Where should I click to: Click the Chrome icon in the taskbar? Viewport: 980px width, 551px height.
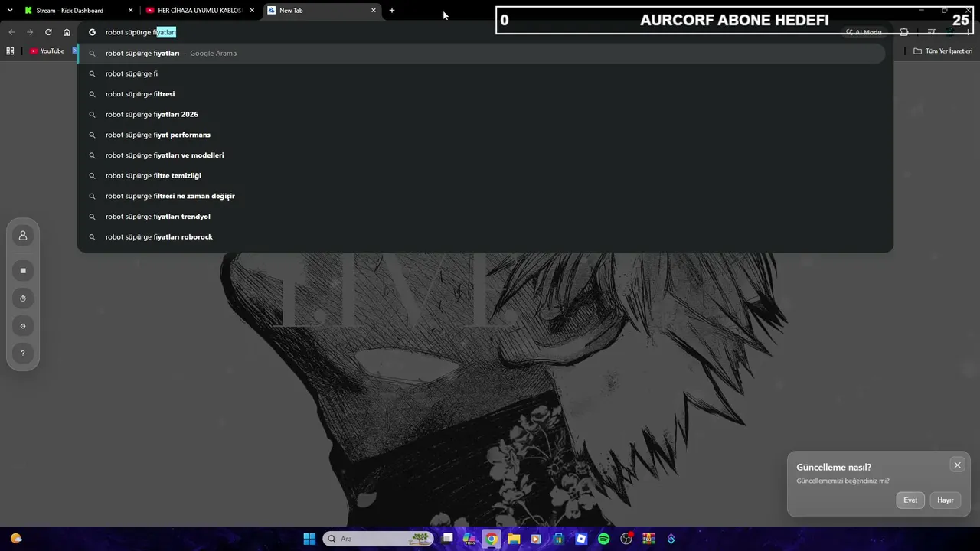[x=492, y=539]
